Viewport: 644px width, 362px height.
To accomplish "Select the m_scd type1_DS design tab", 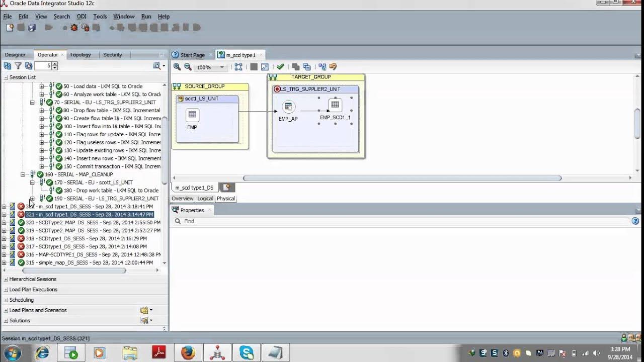I will pos(194,188).
